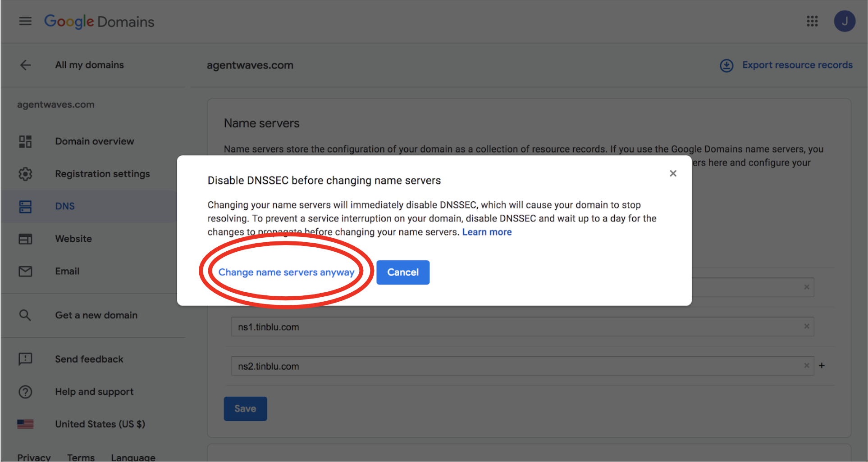The height and width of the screenshot is (462, 868).
Task: Click the Help and support question icon
Action: click(x=25, y=392)
